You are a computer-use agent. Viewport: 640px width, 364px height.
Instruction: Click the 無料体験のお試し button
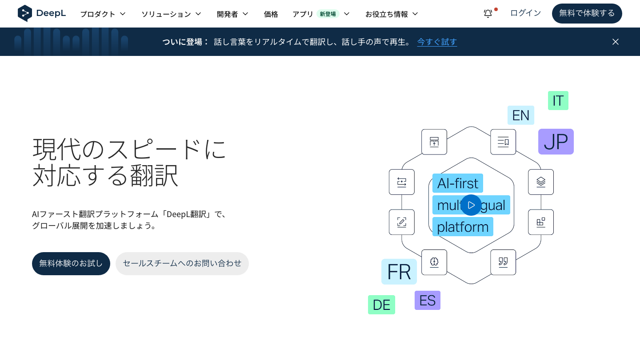tap(71, 264)
